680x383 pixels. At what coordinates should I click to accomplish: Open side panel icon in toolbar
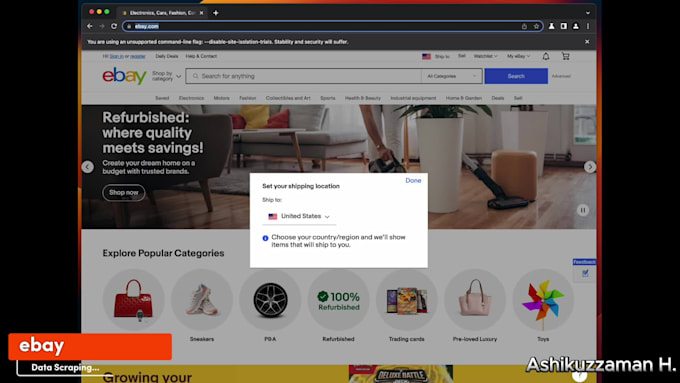coord(563,26)
